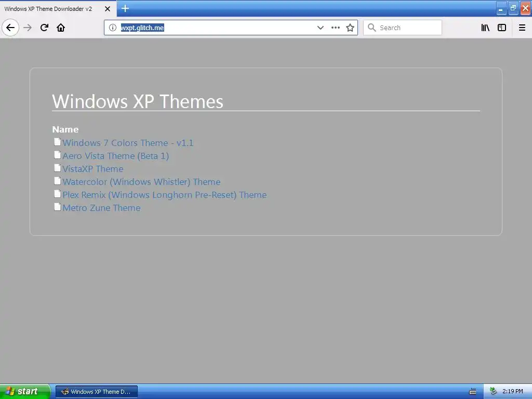Go back to the previous page
532x399 pixels.
click(x=10, y=28)
